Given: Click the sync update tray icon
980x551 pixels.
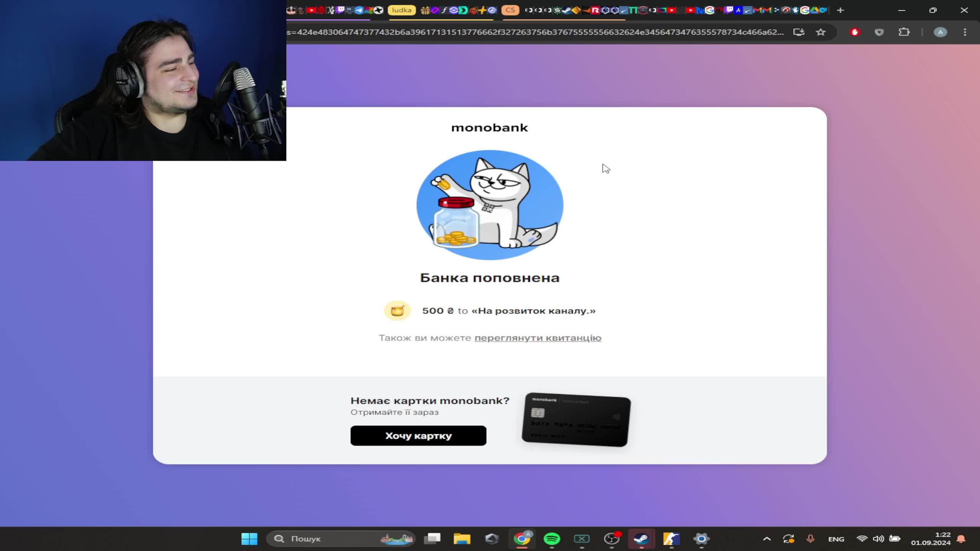Looking at the screenshot, I should point(789,539).
